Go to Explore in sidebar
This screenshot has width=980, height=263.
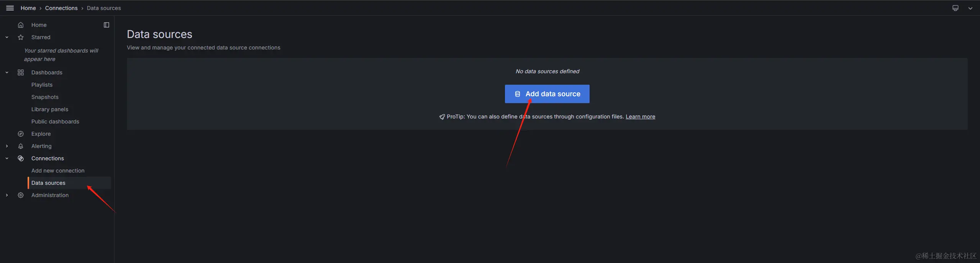coord(41,134)
